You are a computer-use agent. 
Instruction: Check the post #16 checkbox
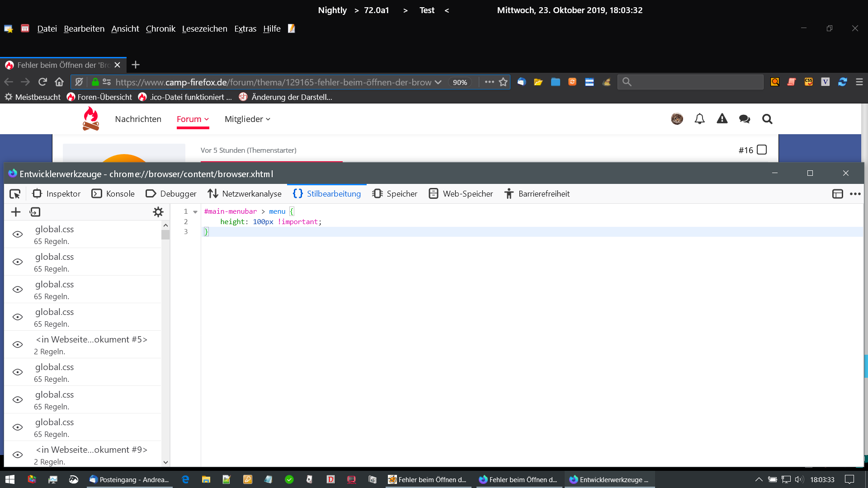[x=762, y=150]
